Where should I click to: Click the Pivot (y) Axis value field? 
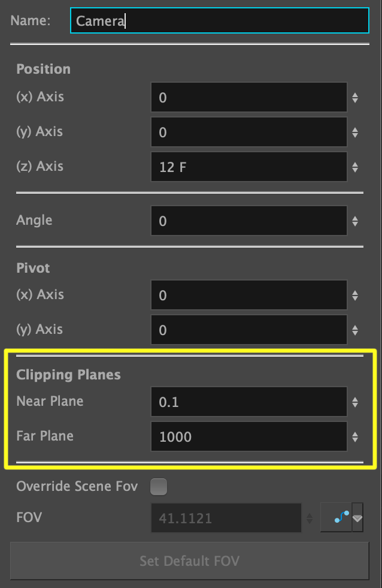point(249,330)
